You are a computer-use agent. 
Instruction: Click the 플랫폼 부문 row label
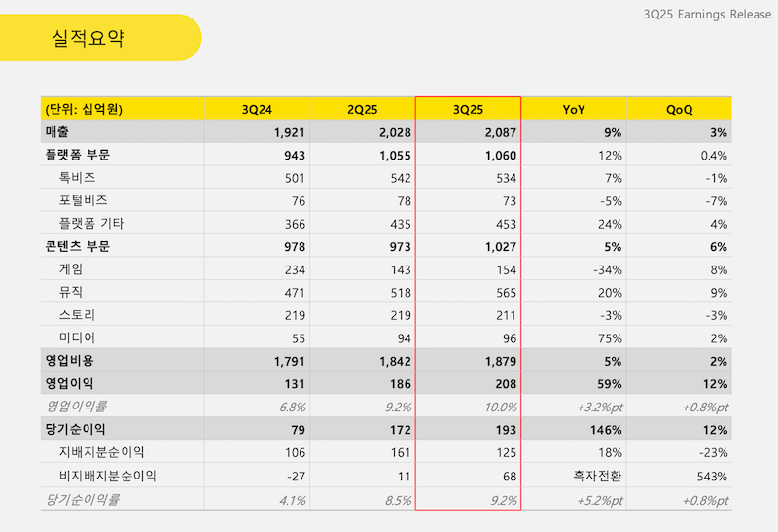[x=77, y=155]
